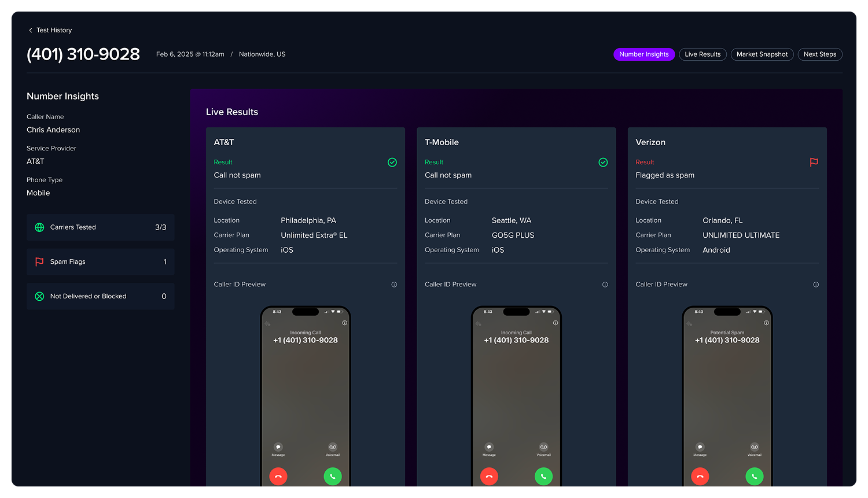
Task: Click the globe icon for Carriers Tested
Action: tap(39, 227)
